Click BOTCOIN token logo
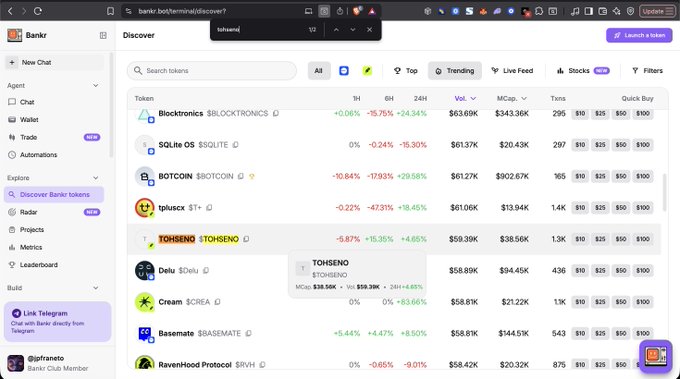Image resolution: width=680 pixels, height=379 pixels. (x=144, y=176)
